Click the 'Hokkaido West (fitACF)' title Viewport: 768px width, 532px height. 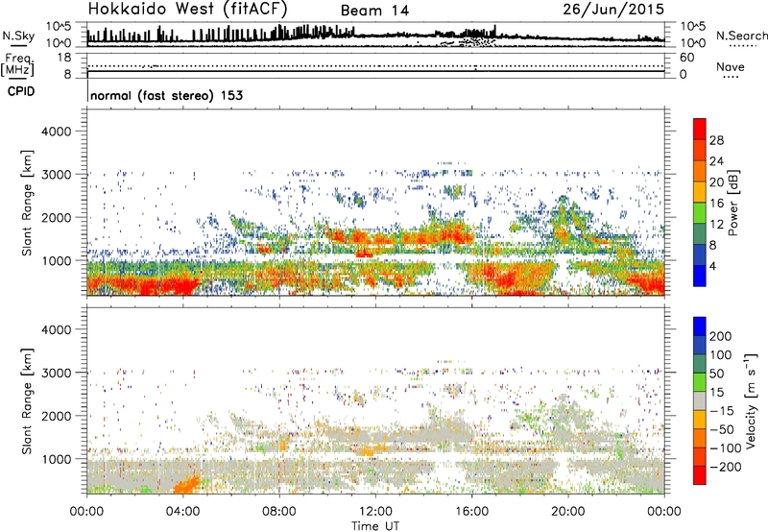[x=187, y=9]
